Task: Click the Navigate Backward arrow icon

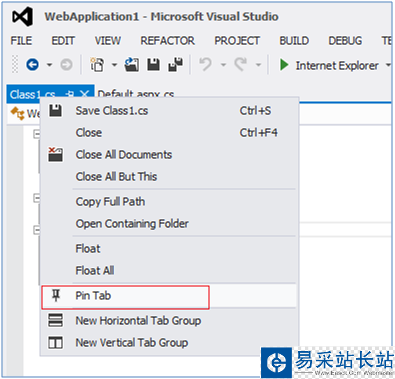Action: click(x=32, y=65)
